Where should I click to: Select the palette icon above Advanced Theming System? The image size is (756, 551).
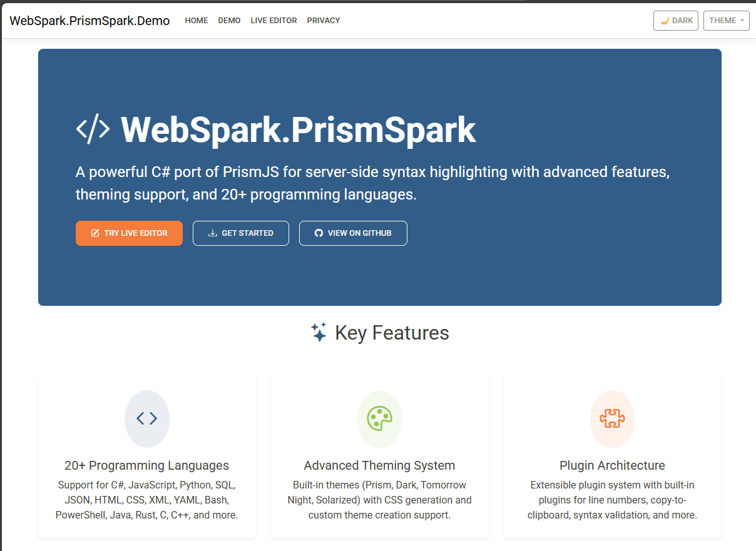(x=379, y=419)
